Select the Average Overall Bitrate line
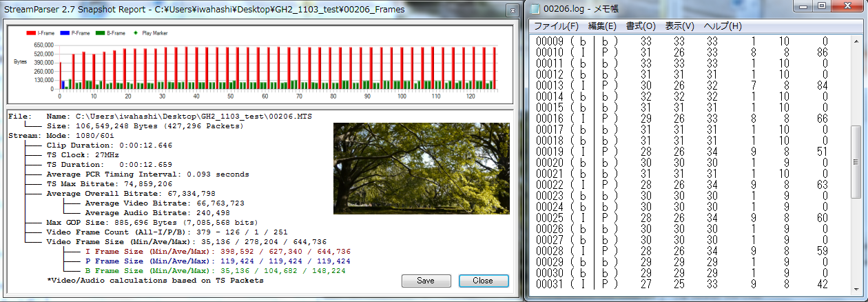Viewport: 868px width, 302px height. [x=131, y=194]
